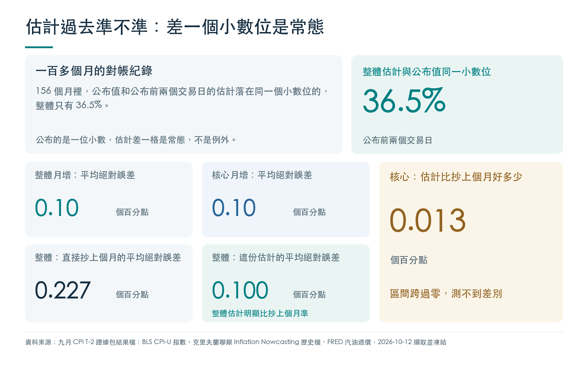Click 個百分點 next to the 0.227 value

[x=132, y=294]
